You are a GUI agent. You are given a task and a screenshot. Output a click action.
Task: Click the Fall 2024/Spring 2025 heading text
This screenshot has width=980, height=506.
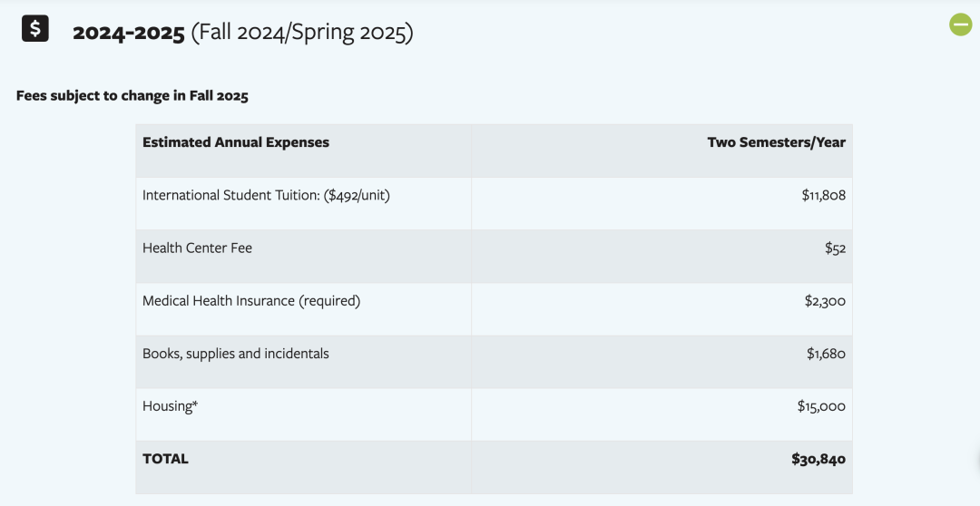coord(302,33)
